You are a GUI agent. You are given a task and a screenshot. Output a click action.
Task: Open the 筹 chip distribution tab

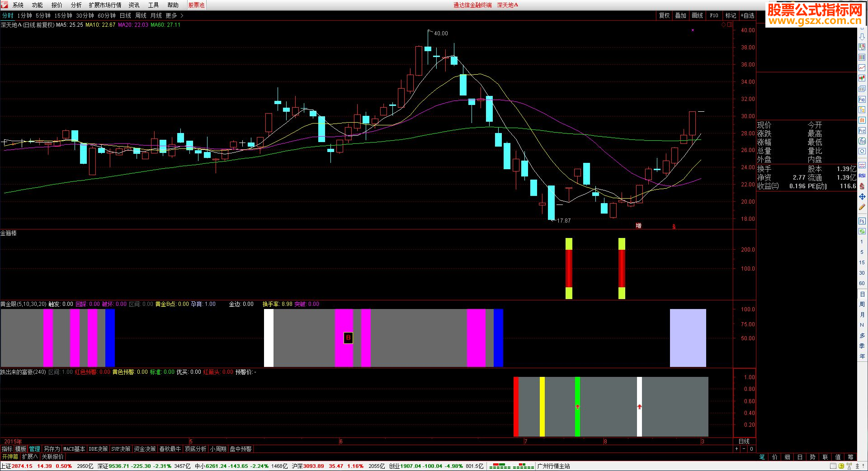coord(850,457)
